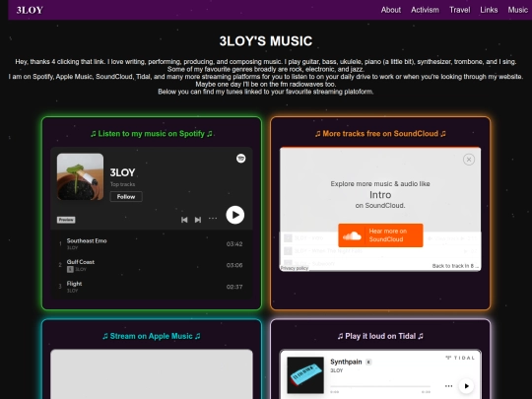Click the Hear more on SoundCloud button
The height and width of the screenshot is (399, 532).
[x=380, y=235]
